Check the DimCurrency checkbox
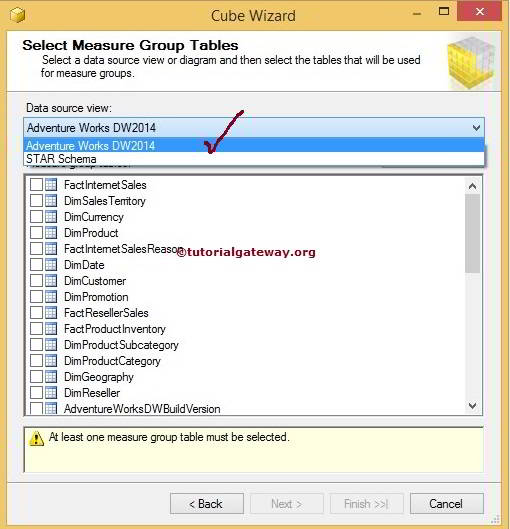This screenshot has width=510, height=529. 36,217
